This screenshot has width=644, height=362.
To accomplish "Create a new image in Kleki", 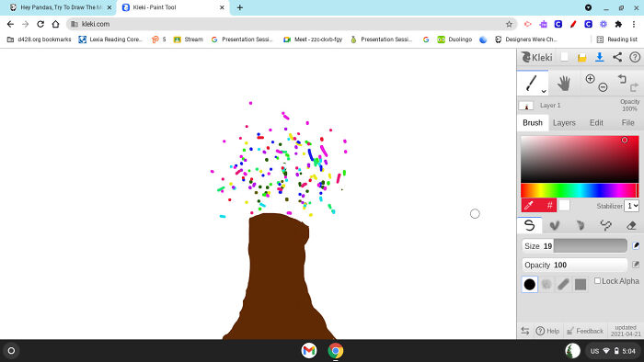I will click(565, 57).
